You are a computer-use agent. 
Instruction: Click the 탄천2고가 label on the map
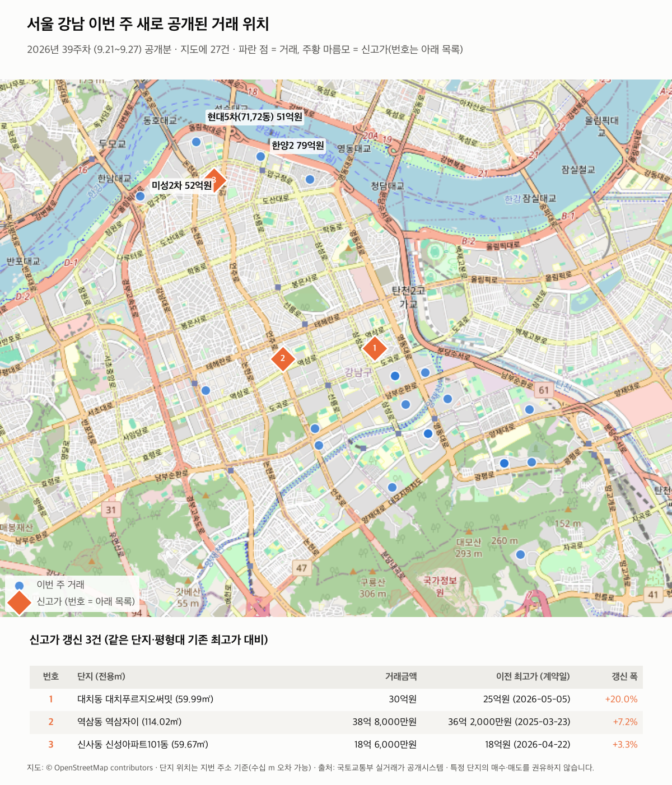pyautogui.click(x=408, y=297)
